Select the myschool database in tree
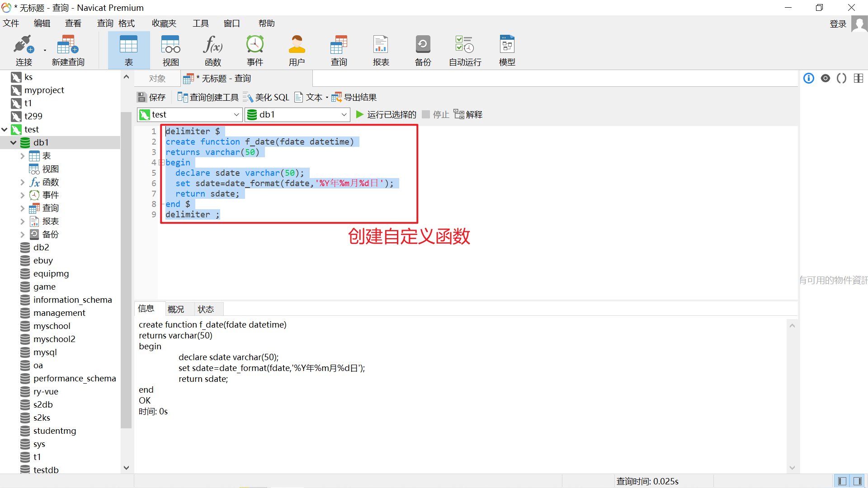Viewport: 868px width, 488px height. point(52,326)
